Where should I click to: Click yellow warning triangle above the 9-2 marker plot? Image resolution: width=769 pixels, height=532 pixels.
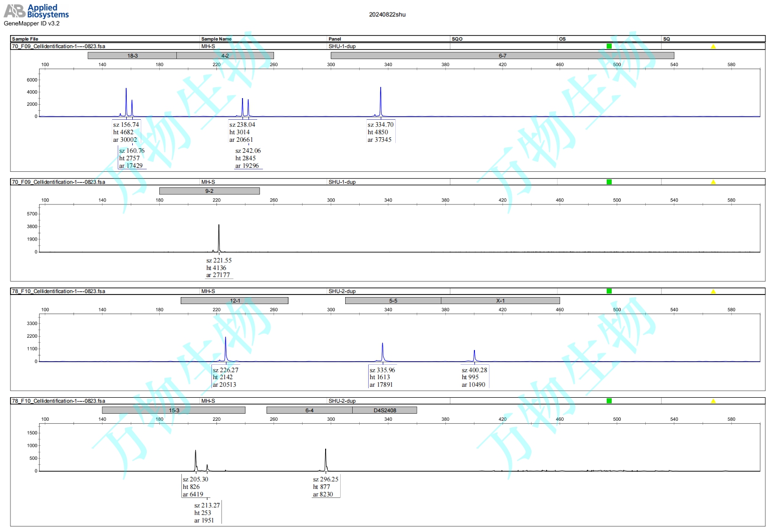713,182
